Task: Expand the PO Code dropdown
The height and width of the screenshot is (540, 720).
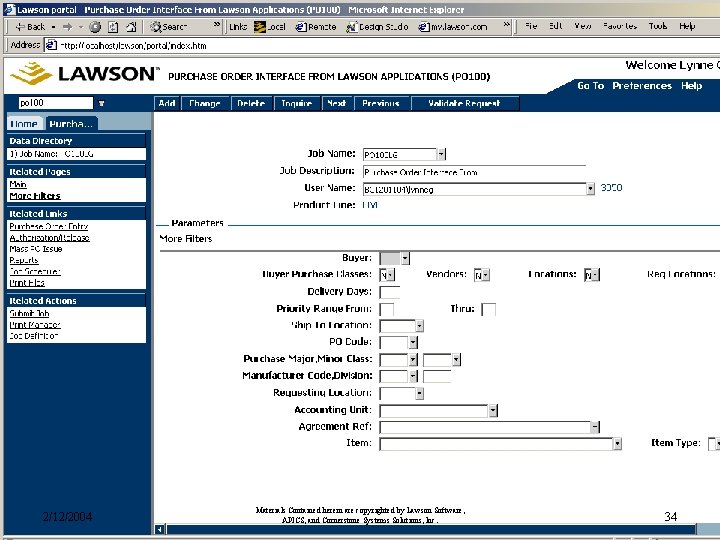Action: pos(413,343)
